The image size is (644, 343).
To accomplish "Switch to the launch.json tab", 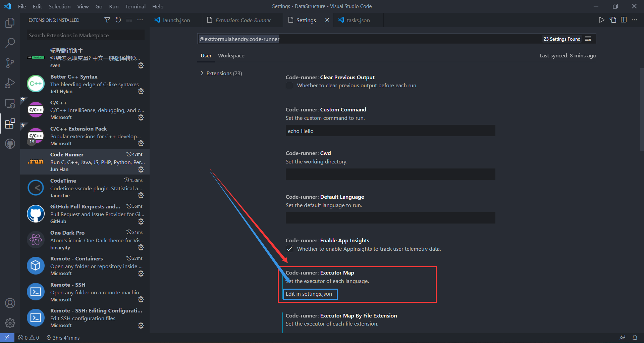I will click(x=176, y=20).
